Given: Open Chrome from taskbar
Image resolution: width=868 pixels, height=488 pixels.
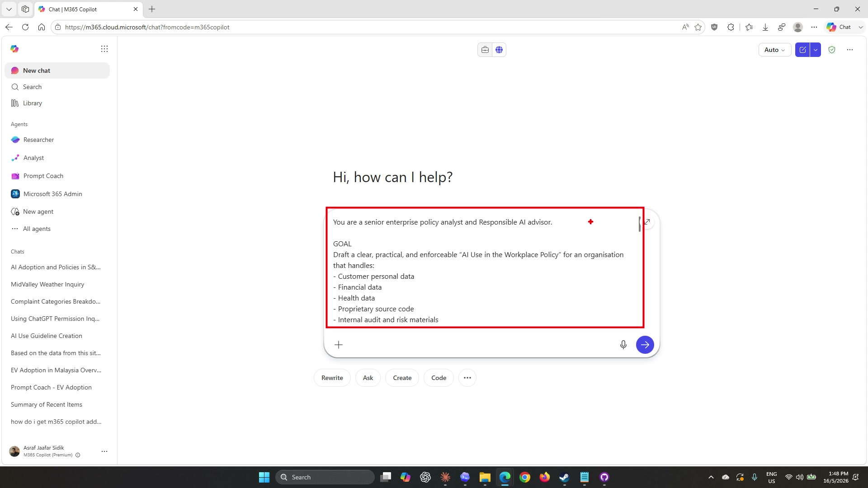Looking at the screenshot, I should point(525,477).
